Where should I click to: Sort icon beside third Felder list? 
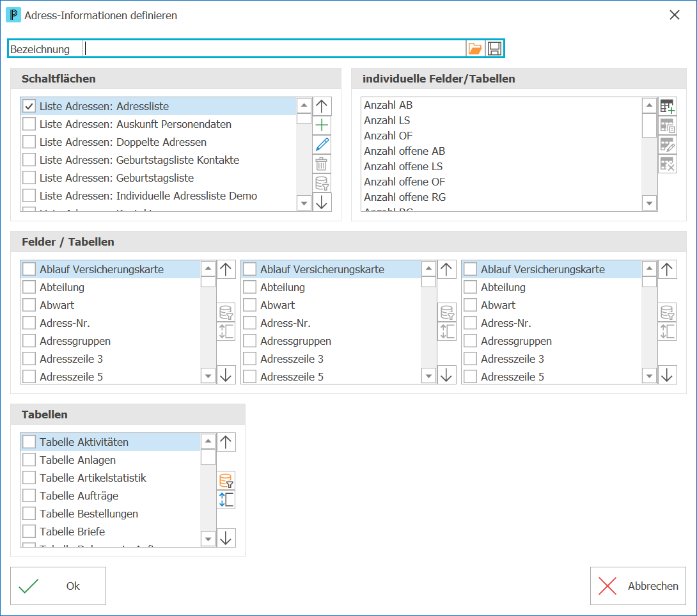pyautogui.click(x=667, y=331)
